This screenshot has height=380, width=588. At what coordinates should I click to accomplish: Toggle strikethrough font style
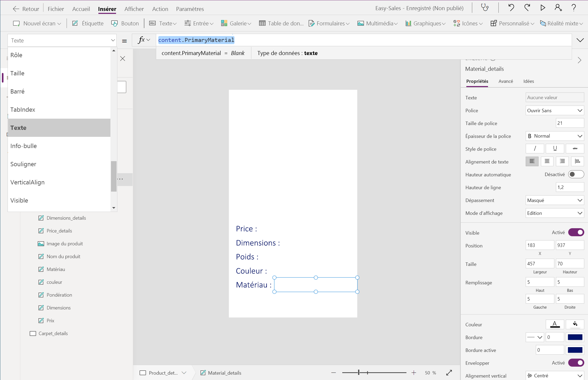tap(575, 149)
